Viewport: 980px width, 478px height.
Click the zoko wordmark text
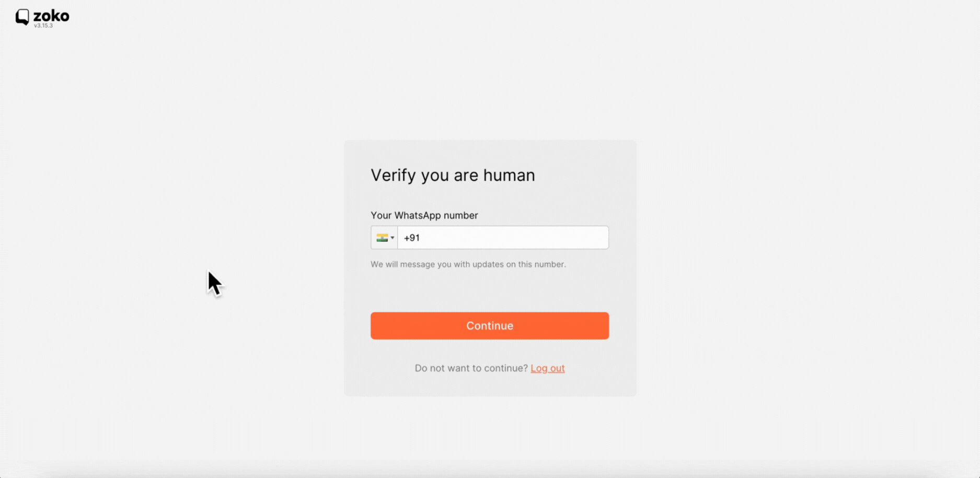(x=51, y=16)
